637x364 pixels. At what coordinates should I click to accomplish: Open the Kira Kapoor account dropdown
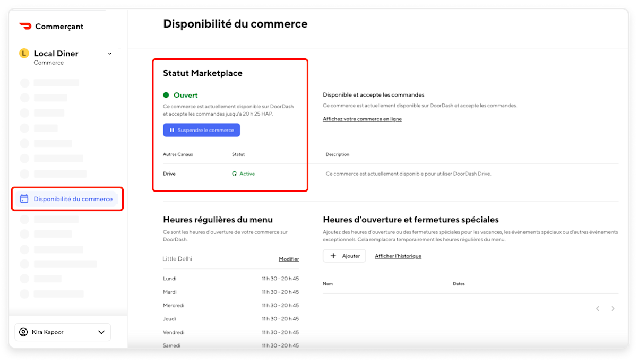coord(63,332)
